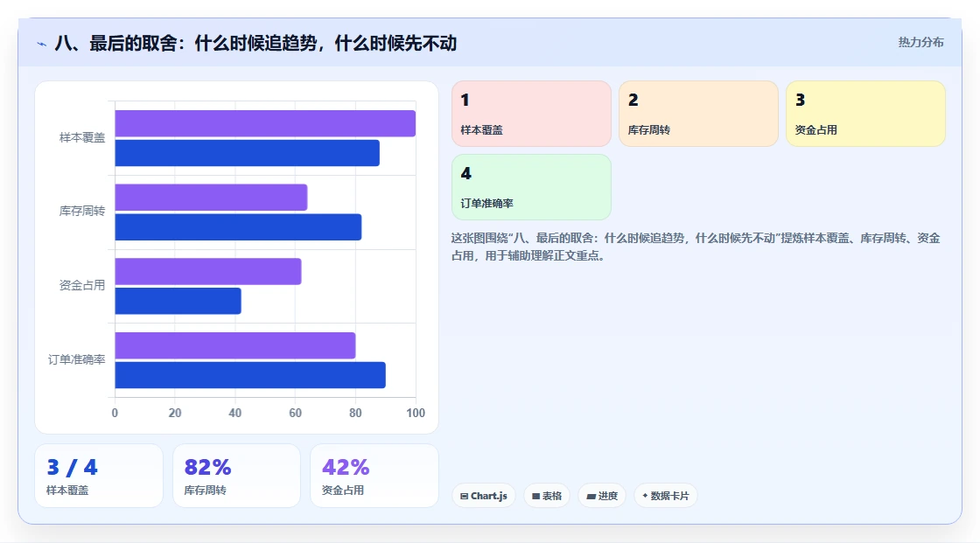
Task: Click the 库存周转 axis label in chart
Action: tap(82, 212)
